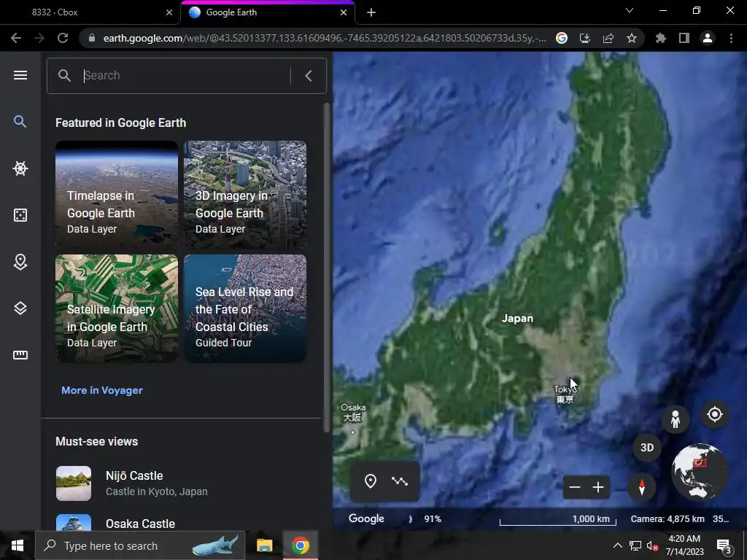Collapse the search panel with back arrow
Image resolution: width=747 pixels, height=560 pixels.
click(x=309, y=76)
